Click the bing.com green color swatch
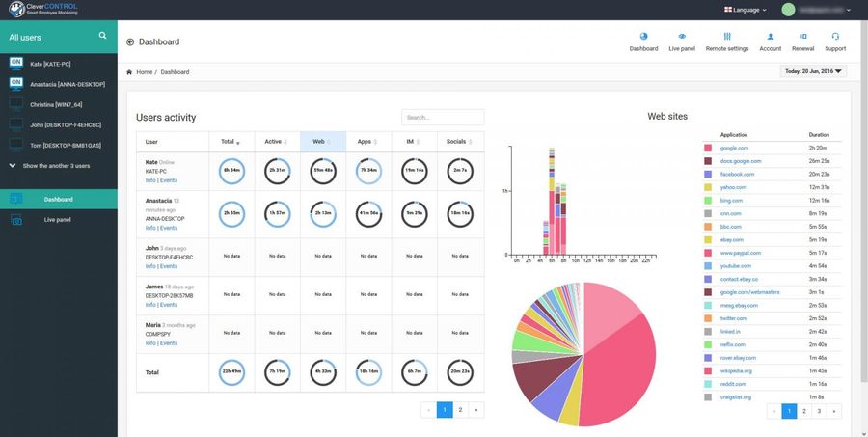This screenshot has height=437, width=868. 708,201
